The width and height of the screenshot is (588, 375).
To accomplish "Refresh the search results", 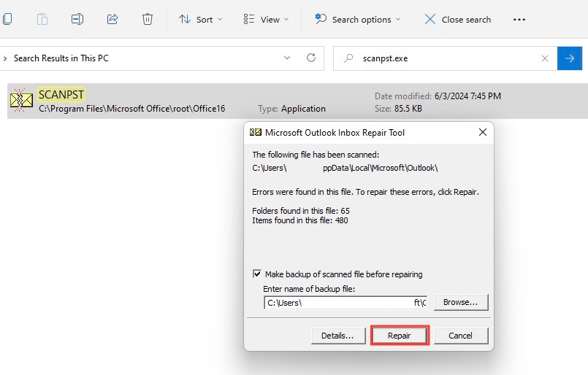I will point(311,58).
